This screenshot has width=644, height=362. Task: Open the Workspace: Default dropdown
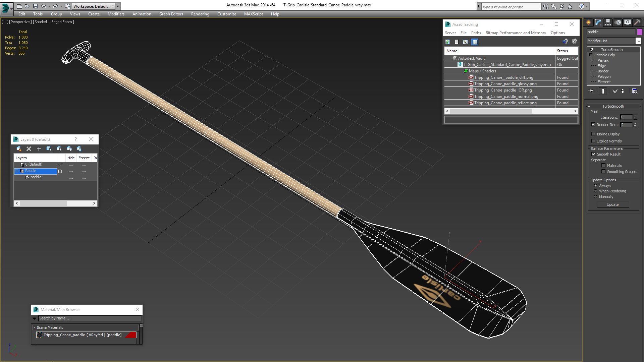[x=94, y=6]
